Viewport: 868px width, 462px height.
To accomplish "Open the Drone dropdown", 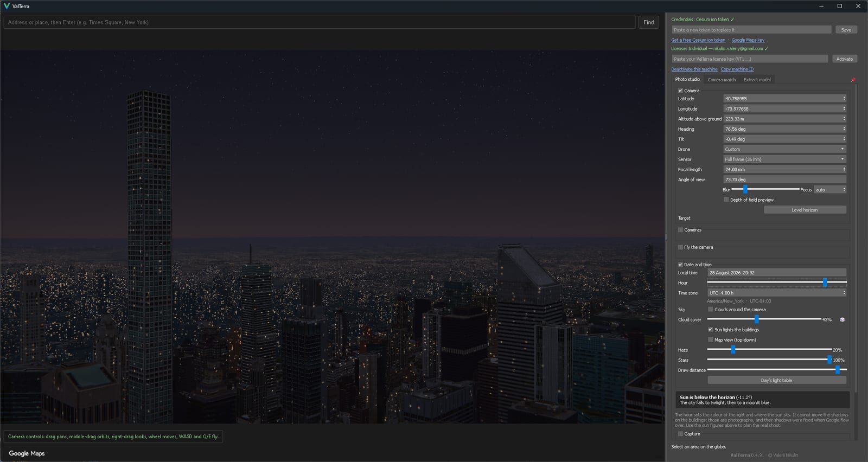I will coord(785,149).
